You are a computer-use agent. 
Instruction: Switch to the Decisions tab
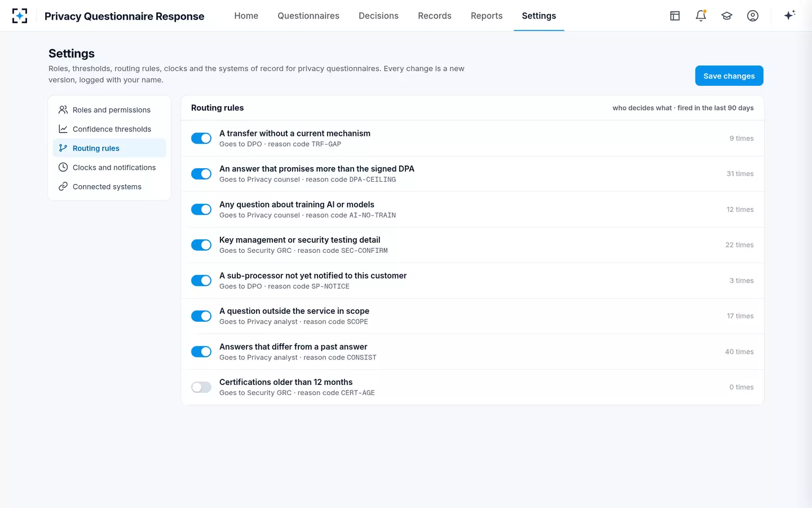point(379,16)
